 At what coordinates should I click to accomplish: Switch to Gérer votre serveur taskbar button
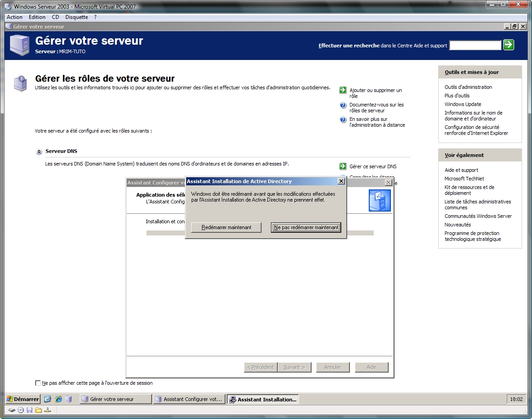click(x=115, y=399)
